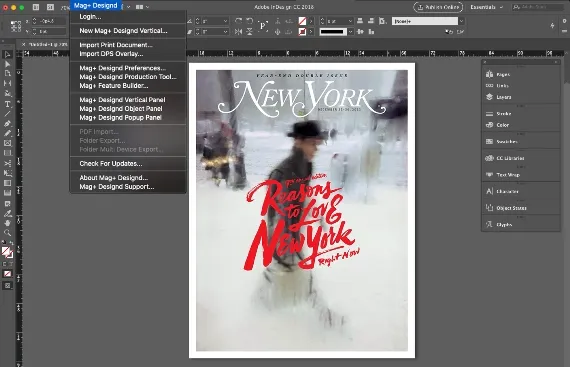This screenshot has width=570, height=367.
Task: Select the Free Transform tool
Action: [x=7, y=173]
